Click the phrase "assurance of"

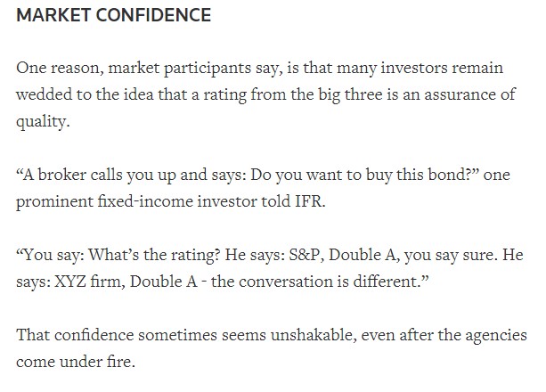[x=470, y=94]
